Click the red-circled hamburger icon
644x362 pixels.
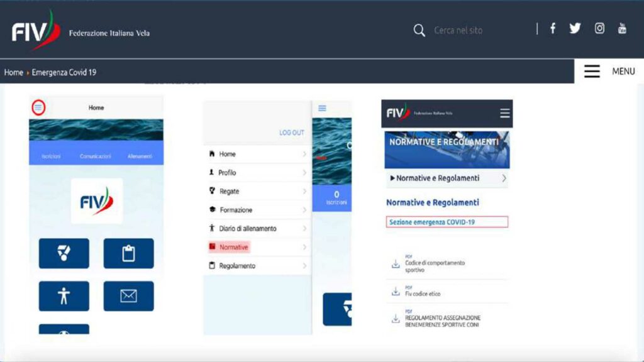[38, 108]
